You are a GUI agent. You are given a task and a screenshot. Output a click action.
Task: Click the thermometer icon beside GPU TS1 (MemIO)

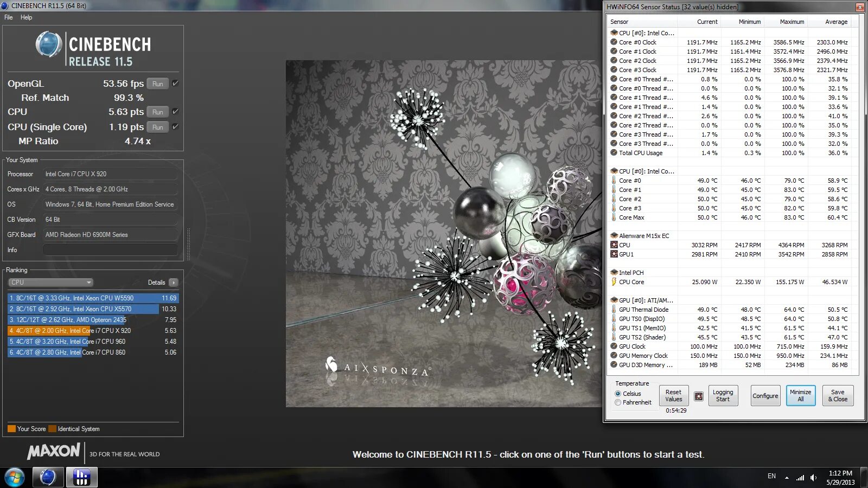point(614,328)
